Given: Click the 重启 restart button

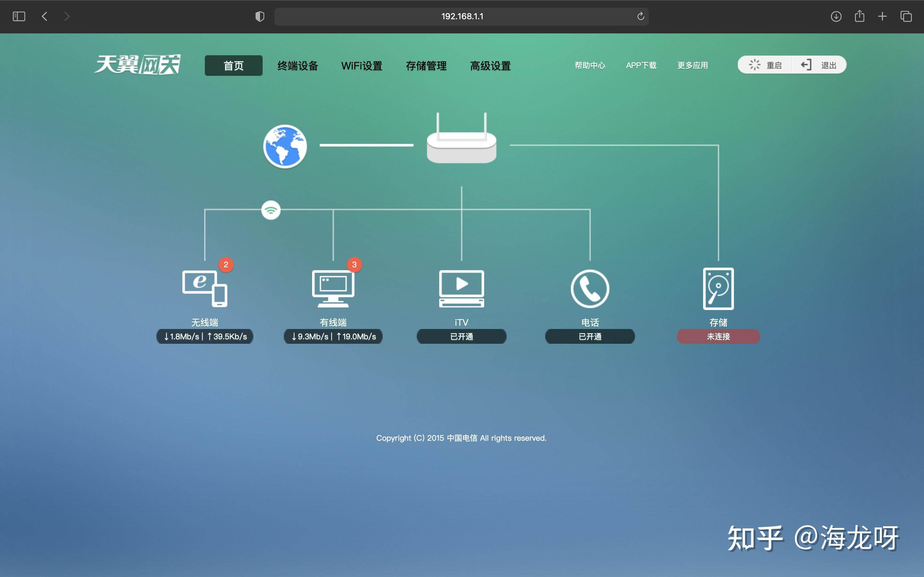Looking at the screenshot, I should 765,65.
